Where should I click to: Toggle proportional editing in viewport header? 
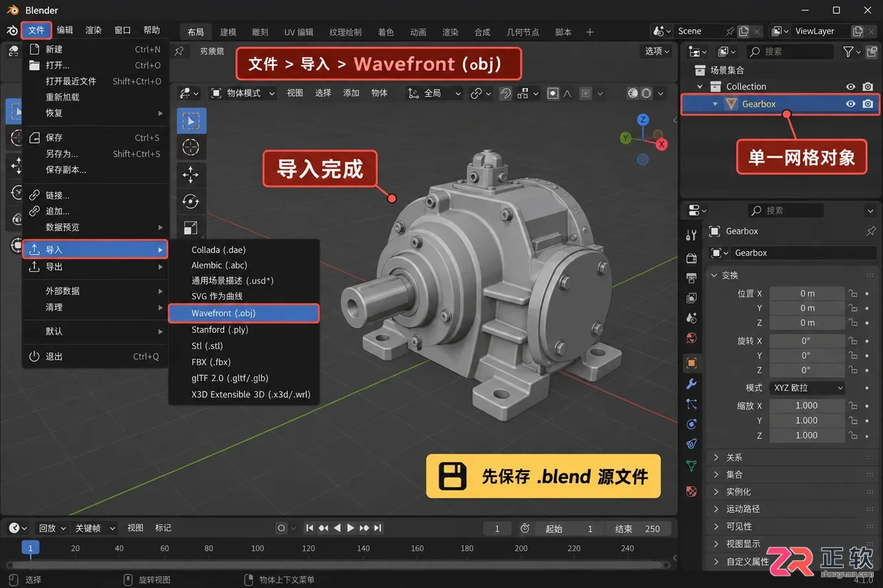coord(553,93)
